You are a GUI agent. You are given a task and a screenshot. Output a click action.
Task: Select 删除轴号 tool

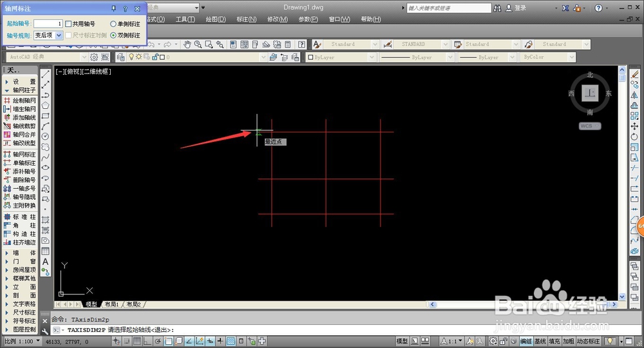click(x=20, y=180)
